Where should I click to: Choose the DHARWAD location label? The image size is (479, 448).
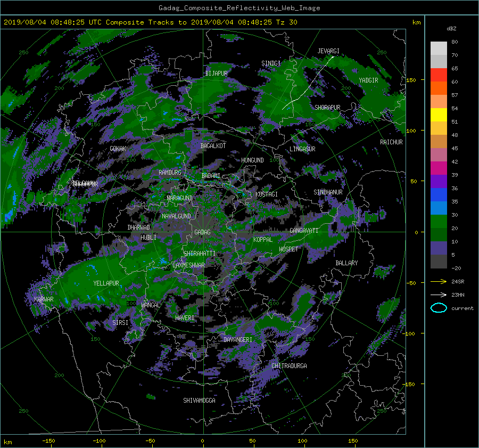(139, 227)
